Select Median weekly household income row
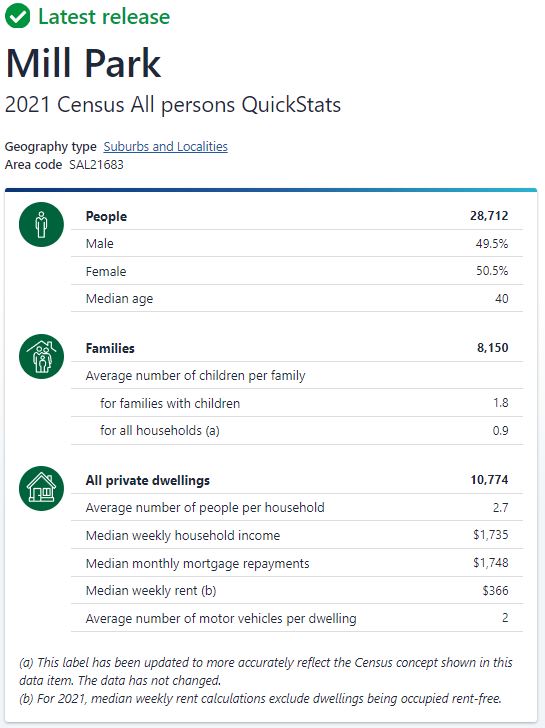Screen dimensions: 545x728 coord(297,535)
